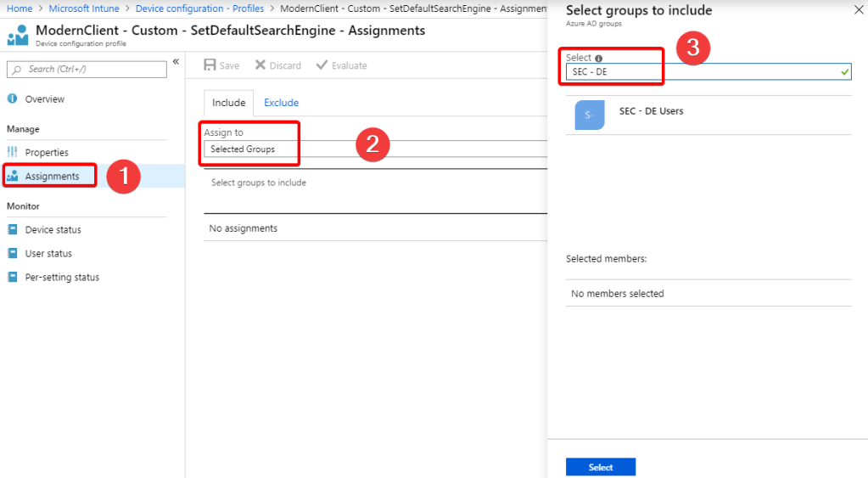
Task: Click the Device status icon
Action: tap(13, 230)
